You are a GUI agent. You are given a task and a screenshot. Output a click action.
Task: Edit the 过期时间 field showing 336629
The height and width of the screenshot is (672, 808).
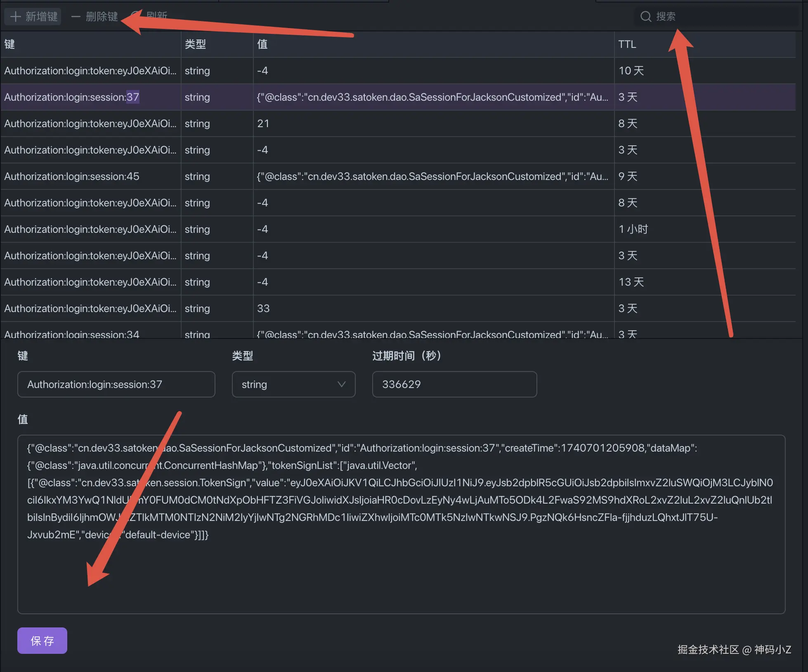454,384
